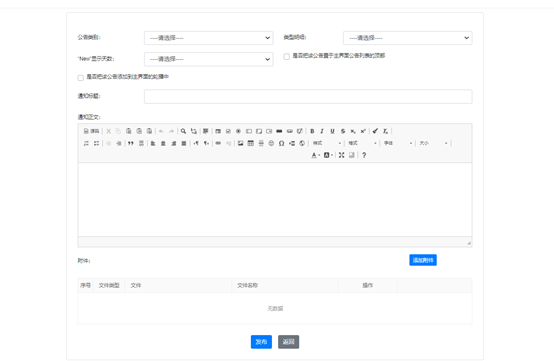Screen dimensions: 554x361
Task: Click the Source (源码) editor button
Action: (x=91, y=131)
